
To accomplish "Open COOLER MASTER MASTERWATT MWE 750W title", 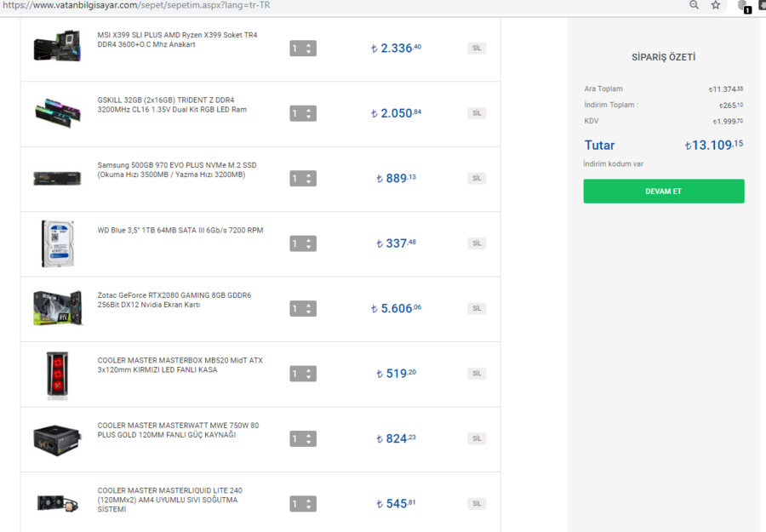I will tap(178, 430).
